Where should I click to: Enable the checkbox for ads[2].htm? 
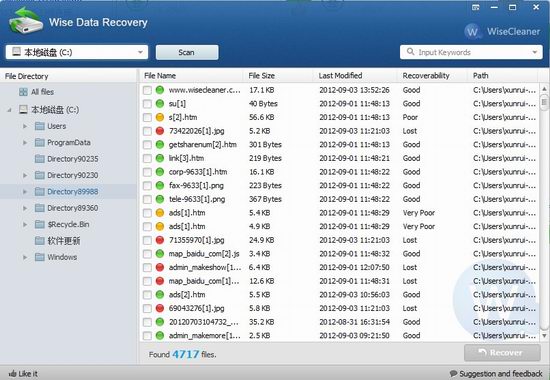(x=147, y=295)
